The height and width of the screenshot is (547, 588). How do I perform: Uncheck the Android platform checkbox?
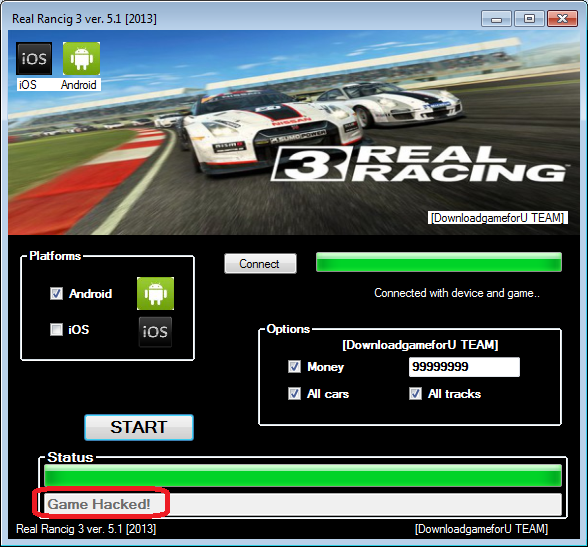[x=57, y=293]
